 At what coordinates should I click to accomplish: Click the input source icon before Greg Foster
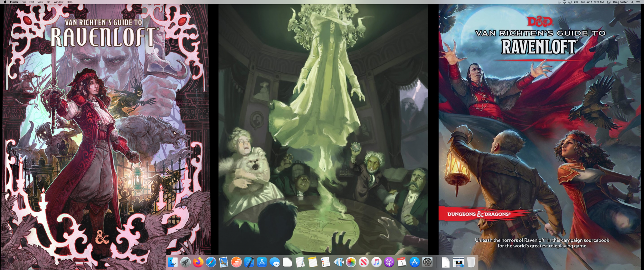point(609,2)
